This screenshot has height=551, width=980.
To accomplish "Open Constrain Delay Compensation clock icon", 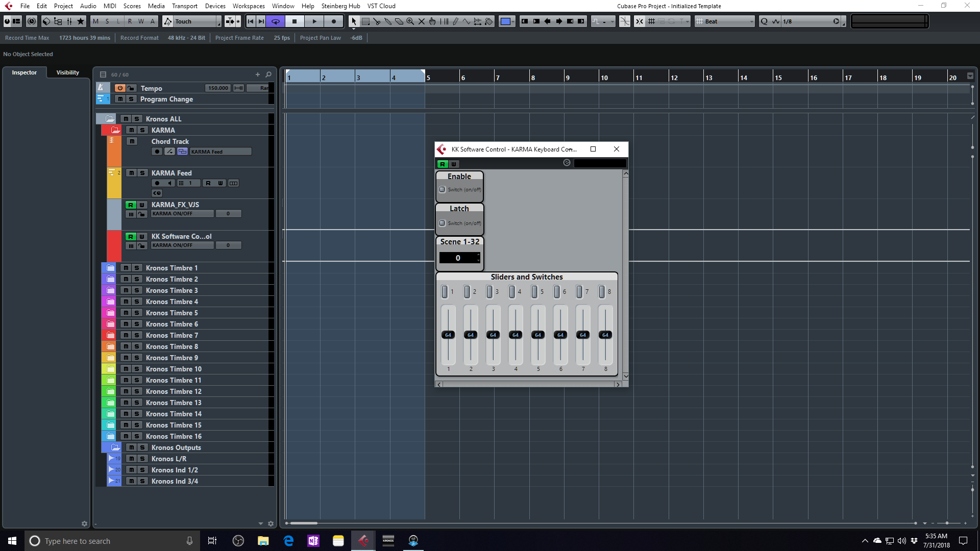I will click(32, 21).
